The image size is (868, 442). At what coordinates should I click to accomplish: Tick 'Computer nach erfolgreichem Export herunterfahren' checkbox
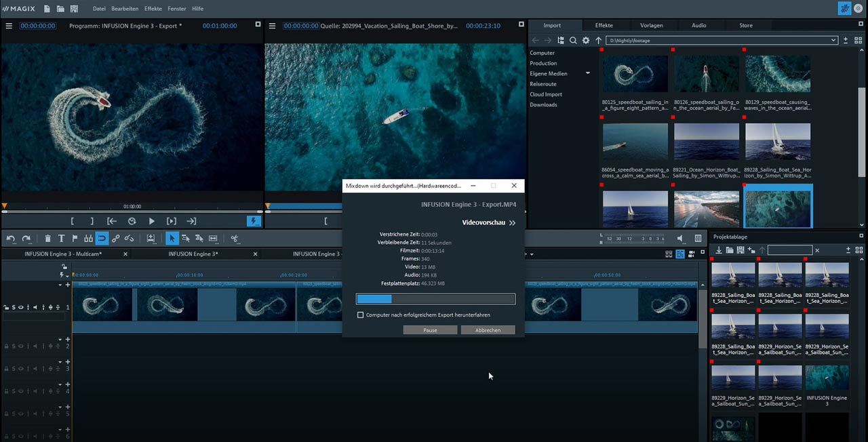(x=360, y=315)
